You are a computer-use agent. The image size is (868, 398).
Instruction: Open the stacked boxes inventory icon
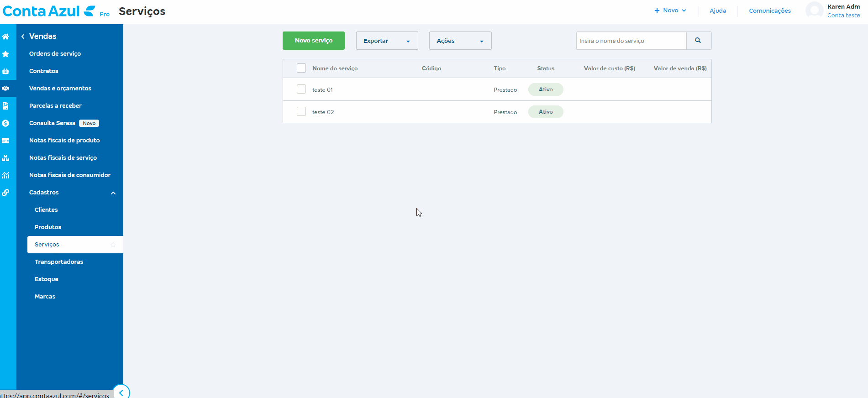click(5, 158)
